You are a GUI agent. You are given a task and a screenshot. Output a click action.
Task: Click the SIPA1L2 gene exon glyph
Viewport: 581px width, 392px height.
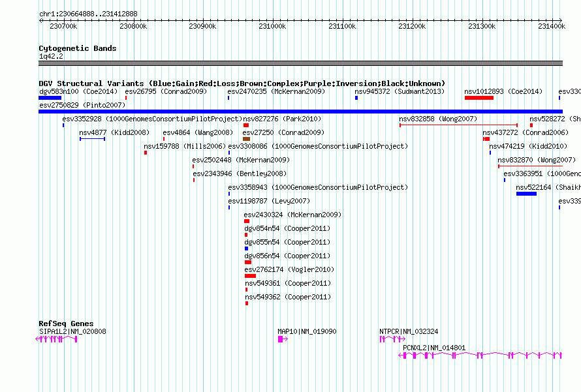[56, 339]
